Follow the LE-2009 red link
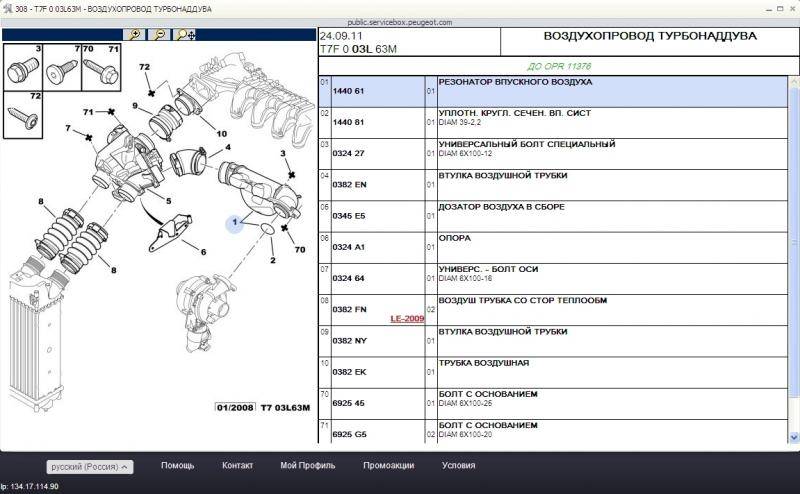This screenshot has width=800, height=494. coord(407,318)
